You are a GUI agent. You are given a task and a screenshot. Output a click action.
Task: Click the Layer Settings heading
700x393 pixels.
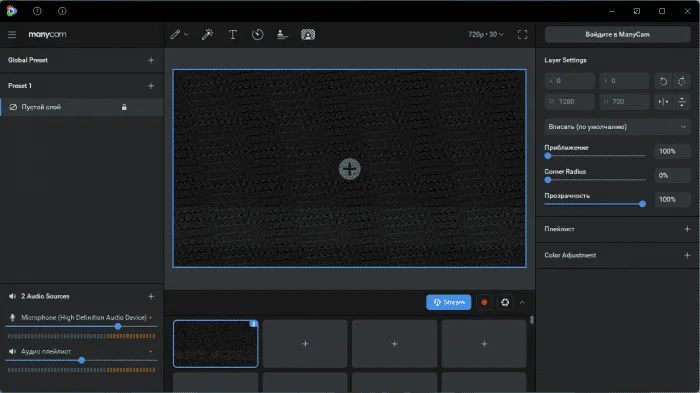pyautogui.click(x=565, y=60)
